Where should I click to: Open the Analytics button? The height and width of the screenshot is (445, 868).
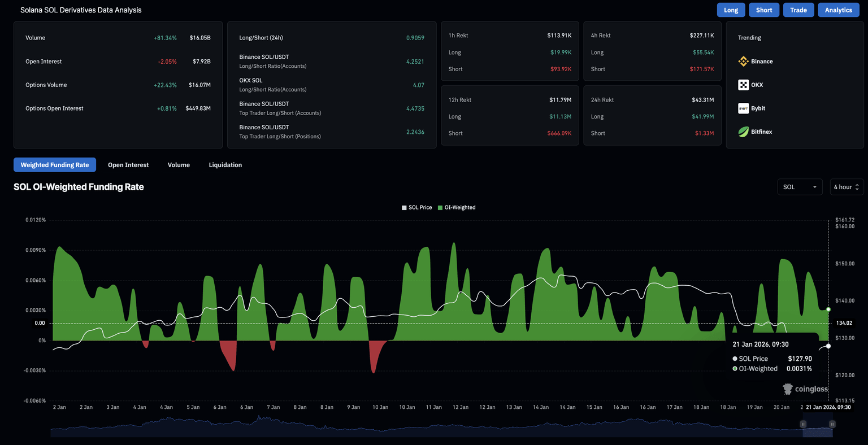click(x=838, y=10)
